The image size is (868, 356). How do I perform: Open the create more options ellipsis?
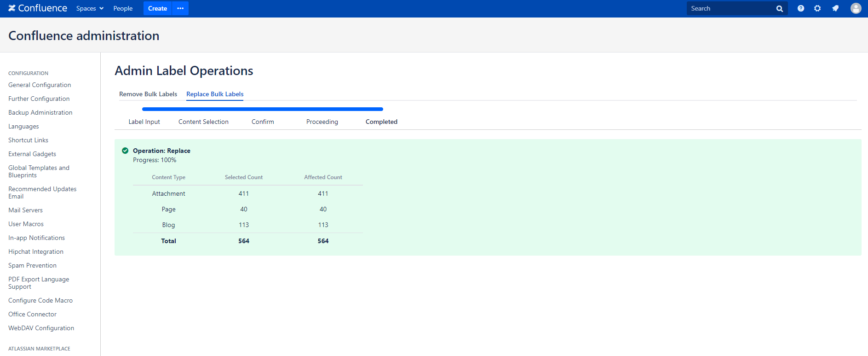180,8
